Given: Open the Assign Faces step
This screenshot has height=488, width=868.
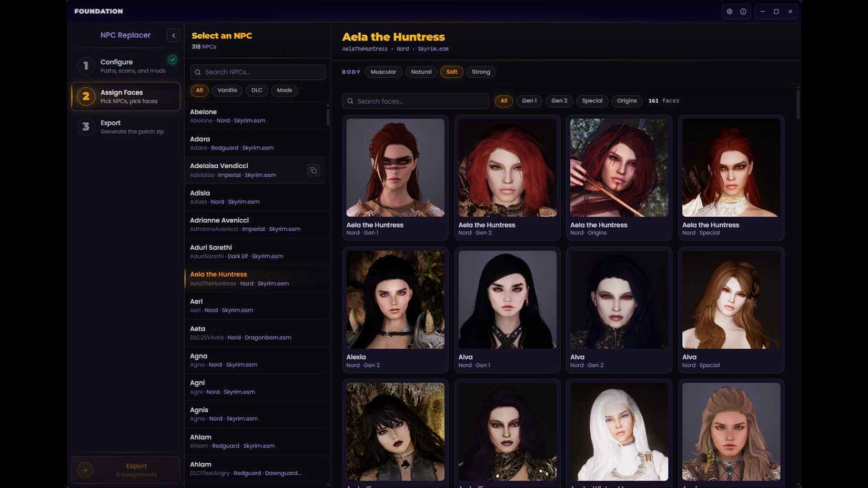Looking at the screenshot, I should (x=126, y=96).
